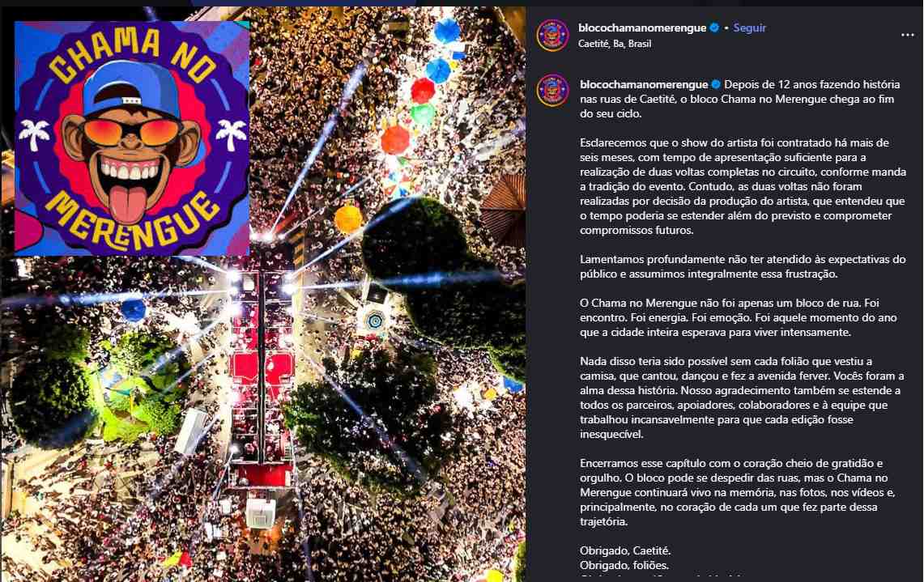Follow the account with Seguir
924x582 pixels.
click(749, 28)
